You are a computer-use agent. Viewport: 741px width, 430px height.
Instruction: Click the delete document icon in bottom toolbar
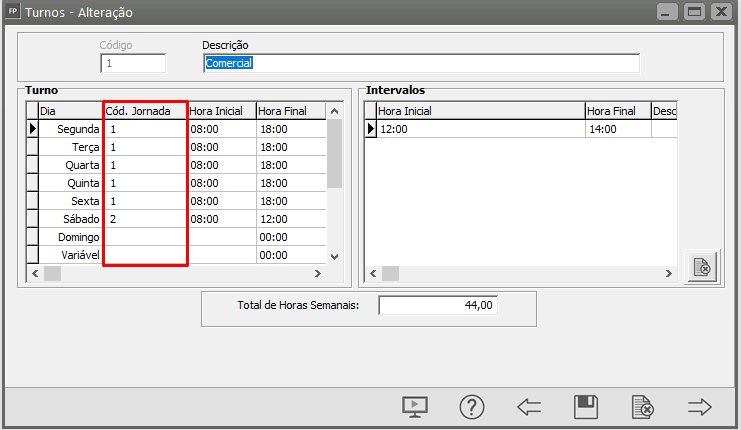pyautogui.click(x=643, y=407)
